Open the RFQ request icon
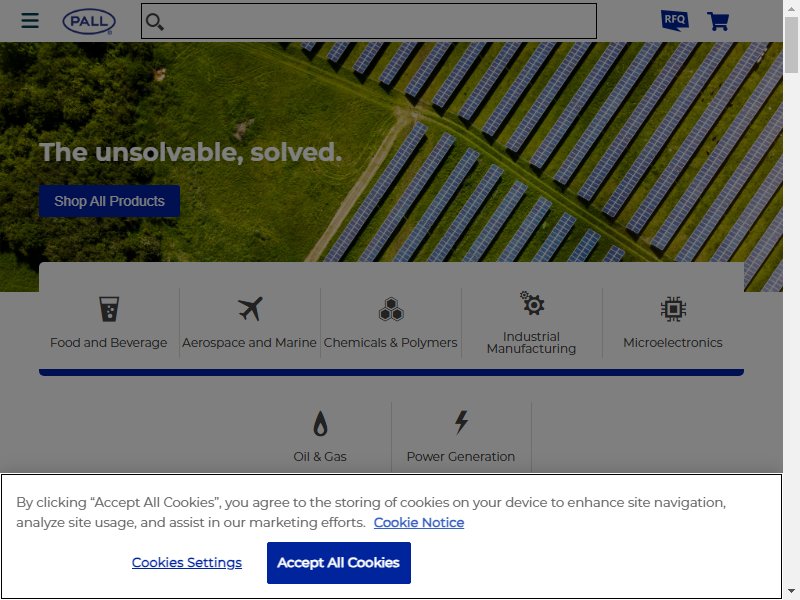Image resolution: width=800 pixels, height=600 pixels. tap(674, 20)
